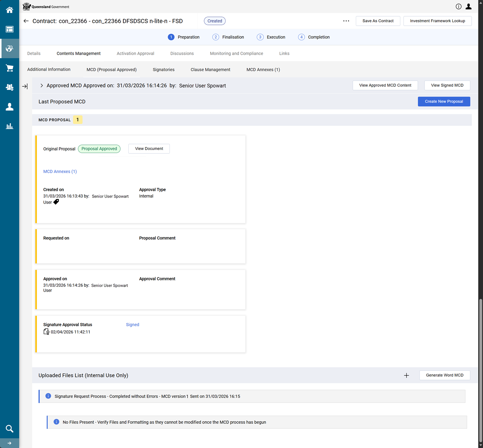Click the View Document button
483x448 pixels.
[x=149, y=149]
